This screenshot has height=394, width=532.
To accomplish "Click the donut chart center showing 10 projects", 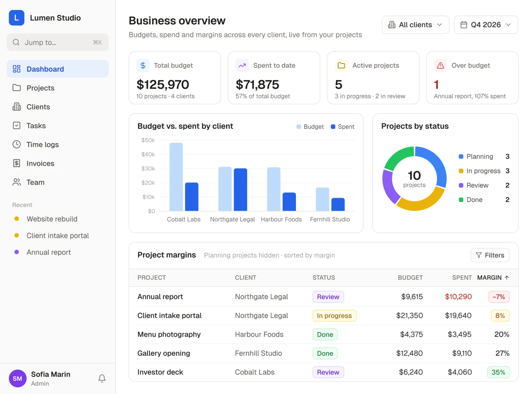I will [414, 179].
